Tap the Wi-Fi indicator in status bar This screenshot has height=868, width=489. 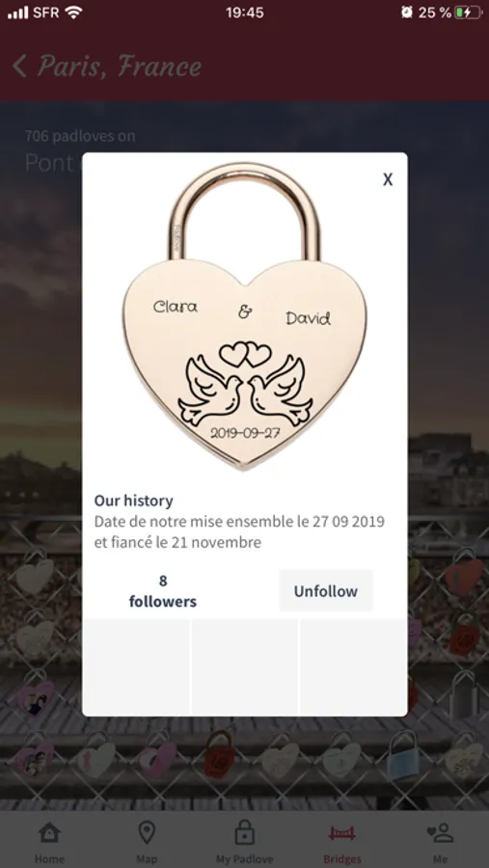73,13
